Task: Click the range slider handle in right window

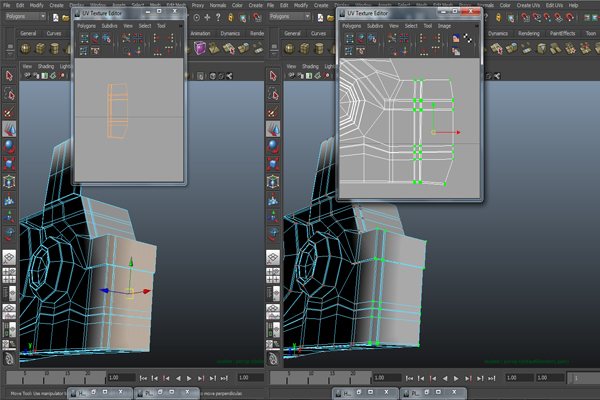Action: click(571, 378)
